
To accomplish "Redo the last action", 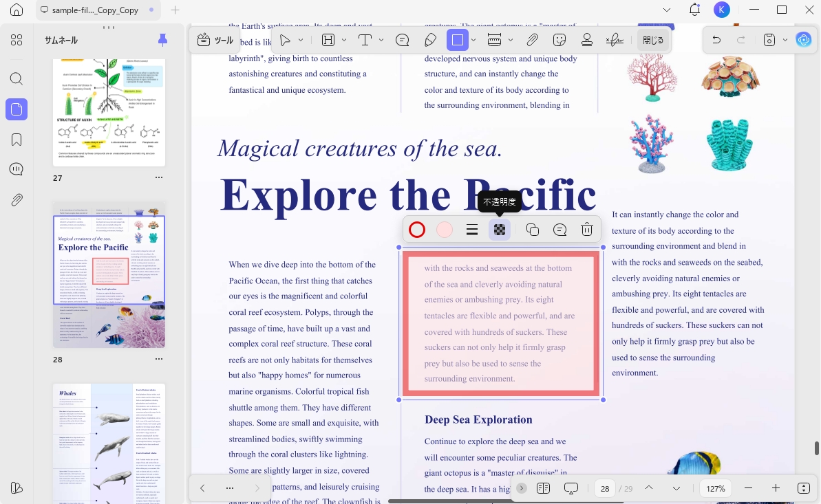I will click(741, 41).
